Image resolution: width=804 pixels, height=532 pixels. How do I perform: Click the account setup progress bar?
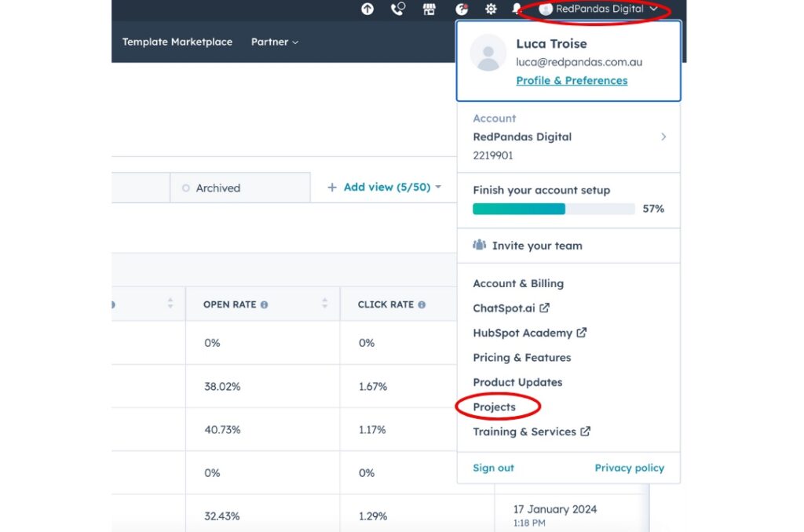[553, 209]
